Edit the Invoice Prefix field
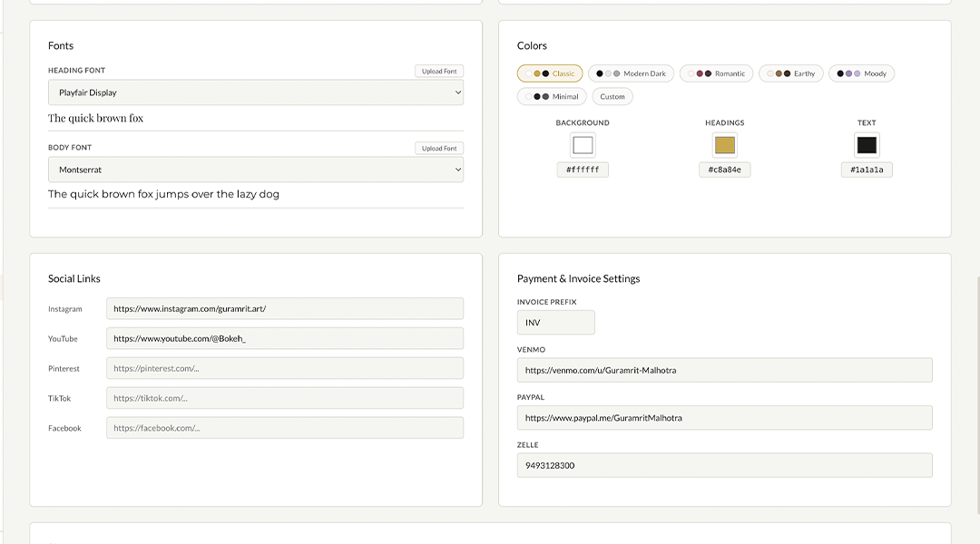The width and height of the screenshot is (980, 544). click(x=555, y=322)
